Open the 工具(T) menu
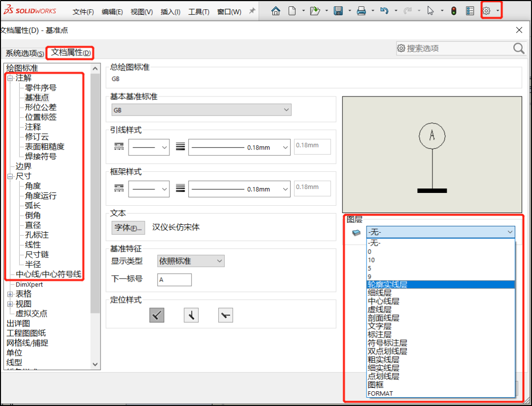Viewport: 532px width, 406px height. point(199,12)
